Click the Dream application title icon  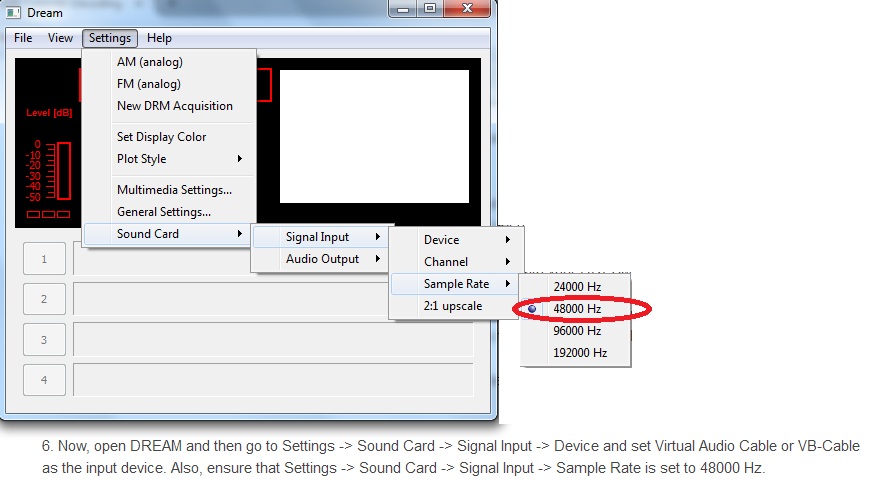tap(13, 12)
